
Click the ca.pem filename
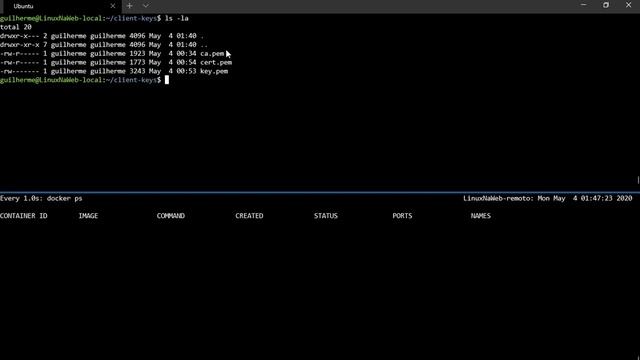point(212,53)
